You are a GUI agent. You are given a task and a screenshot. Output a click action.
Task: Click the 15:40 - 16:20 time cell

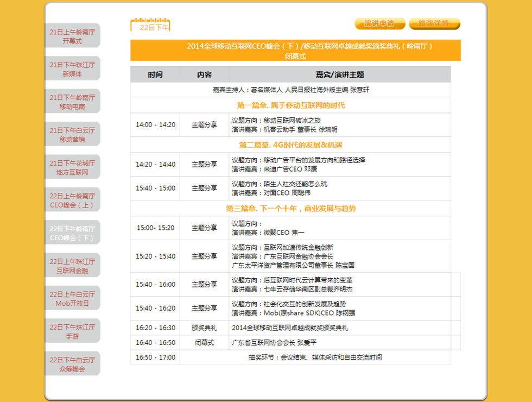(155, 309)
